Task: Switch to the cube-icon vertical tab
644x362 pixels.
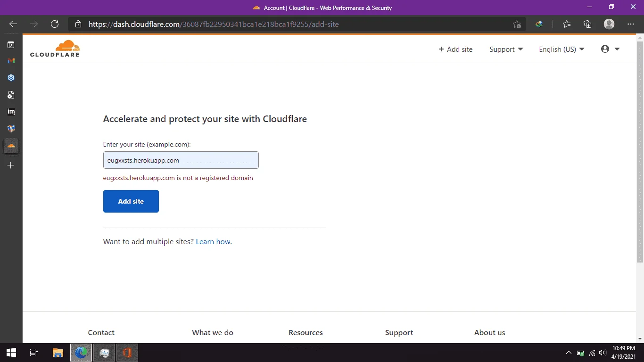Action: [11, 129]
